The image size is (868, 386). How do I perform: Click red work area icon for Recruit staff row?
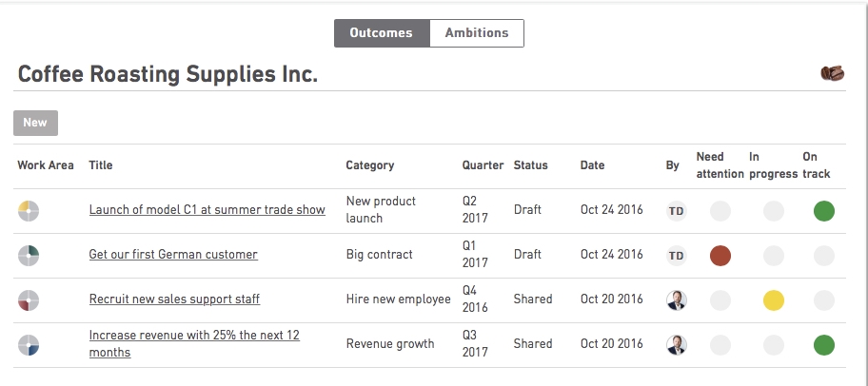[29, 300]
